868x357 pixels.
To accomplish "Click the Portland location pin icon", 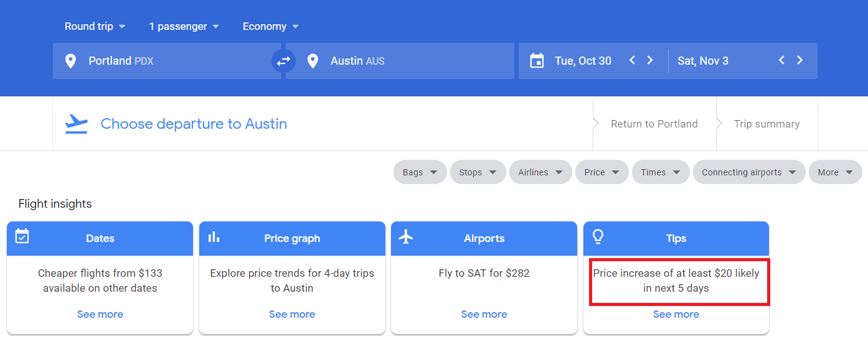I will pyautogui.click(x=70, y=61).
